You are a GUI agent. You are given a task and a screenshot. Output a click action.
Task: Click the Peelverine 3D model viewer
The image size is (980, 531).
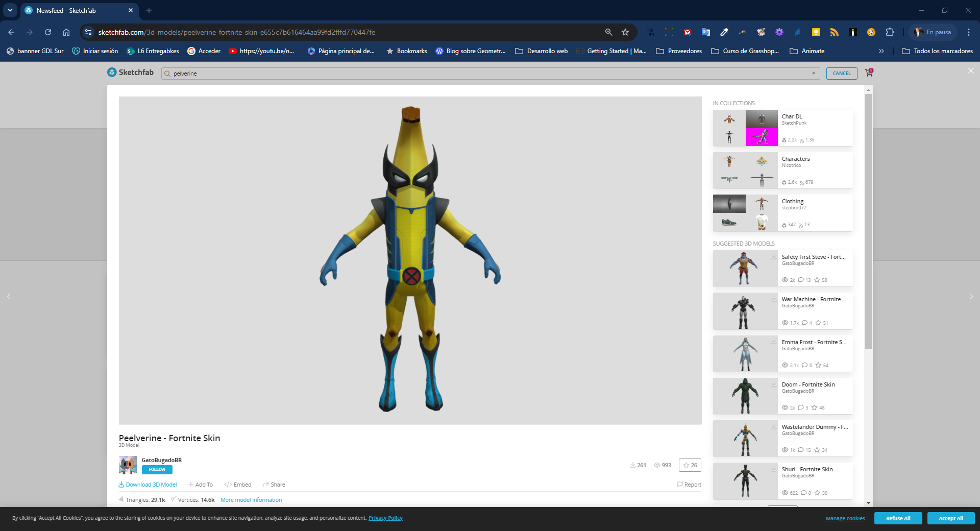[410, 260]
